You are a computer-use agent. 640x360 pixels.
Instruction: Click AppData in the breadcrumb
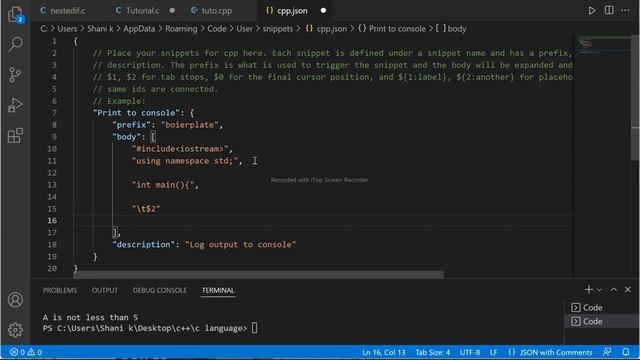pos(139,29)
